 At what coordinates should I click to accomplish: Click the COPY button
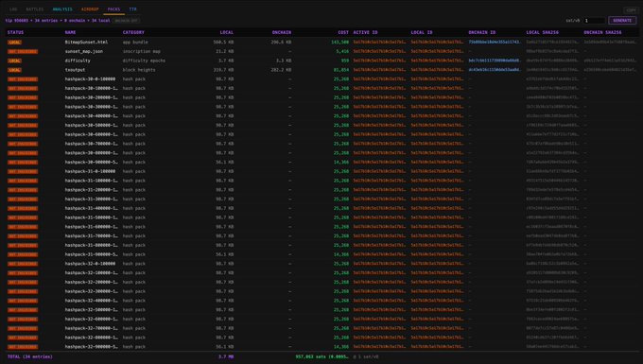pyautogui.click(x=631, y=9)
